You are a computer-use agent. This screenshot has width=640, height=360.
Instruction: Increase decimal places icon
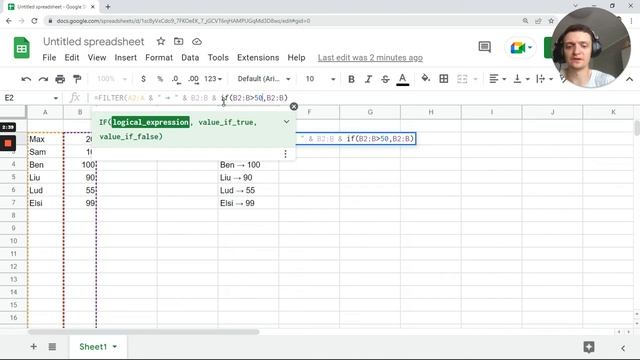pyautogui.click(x=193, y=79)
